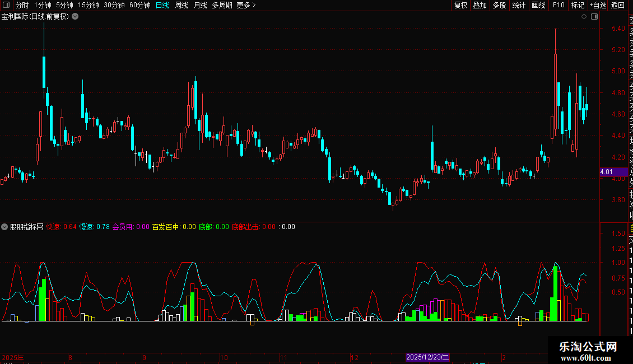Screen dimensions: 633x364
Task: Click the 叠加 overlay button
Action: [x=480, y=5]
